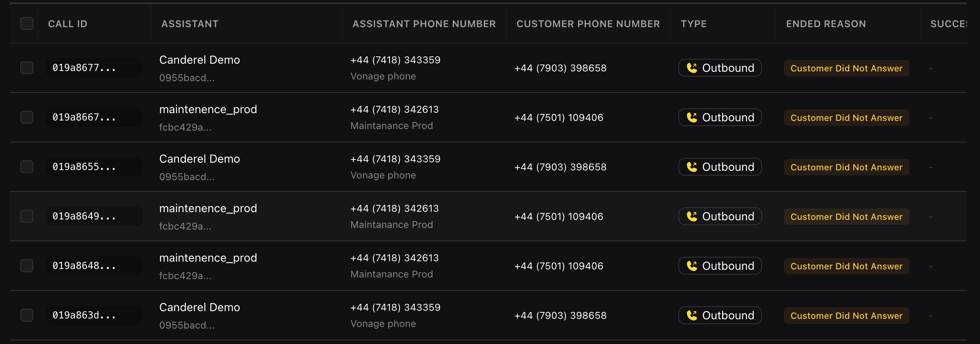Click outbound phone icon for call 019a8677
The image size is (980, 344).
click(692, 68)
